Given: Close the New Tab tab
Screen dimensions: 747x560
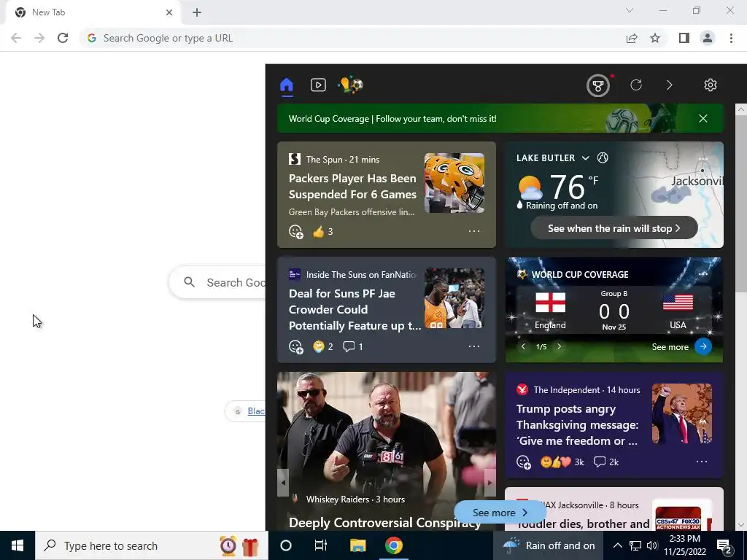Looking at the screenshot, I should pos(169,12).
